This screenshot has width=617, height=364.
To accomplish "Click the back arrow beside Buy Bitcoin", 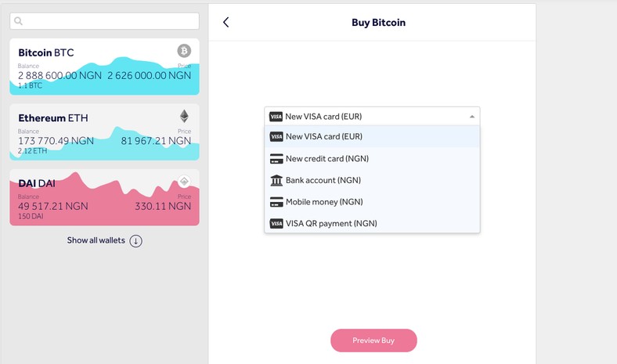I will pyautogui.click(x=226, y=23).
